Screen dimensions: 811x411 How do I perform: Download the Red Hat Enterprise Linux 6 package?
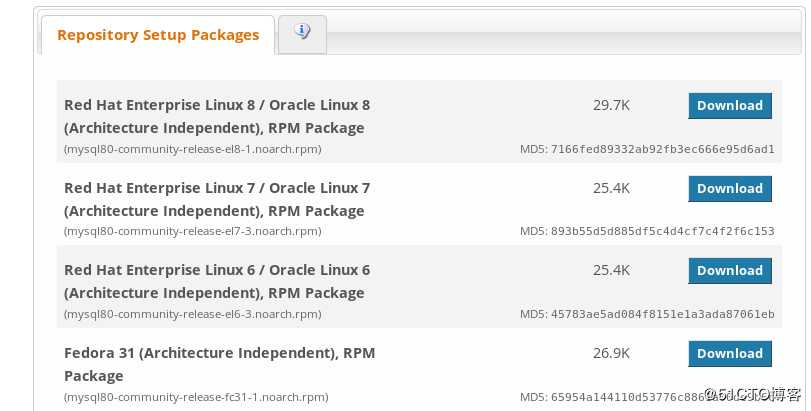[730, 271]
